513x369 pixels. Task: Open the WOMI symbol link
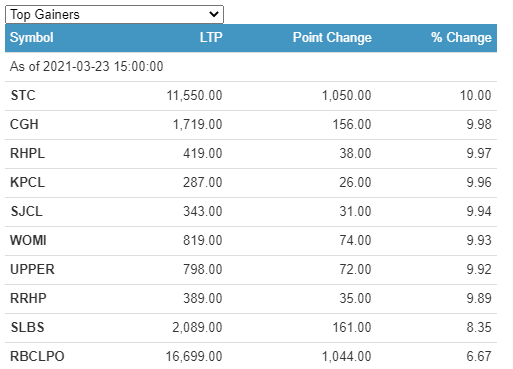[28, 240]
